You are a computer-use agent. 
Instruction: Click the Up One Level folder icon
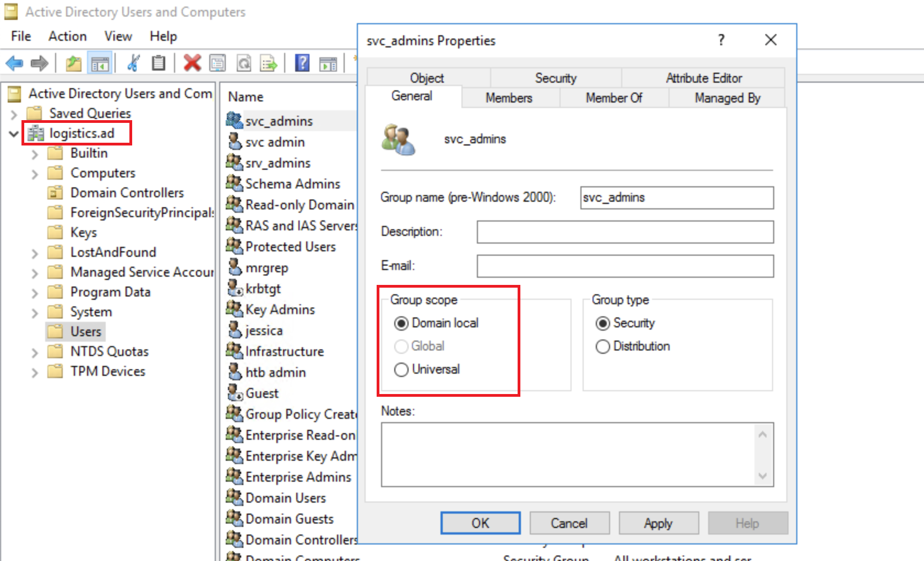[x=73, y=63]
